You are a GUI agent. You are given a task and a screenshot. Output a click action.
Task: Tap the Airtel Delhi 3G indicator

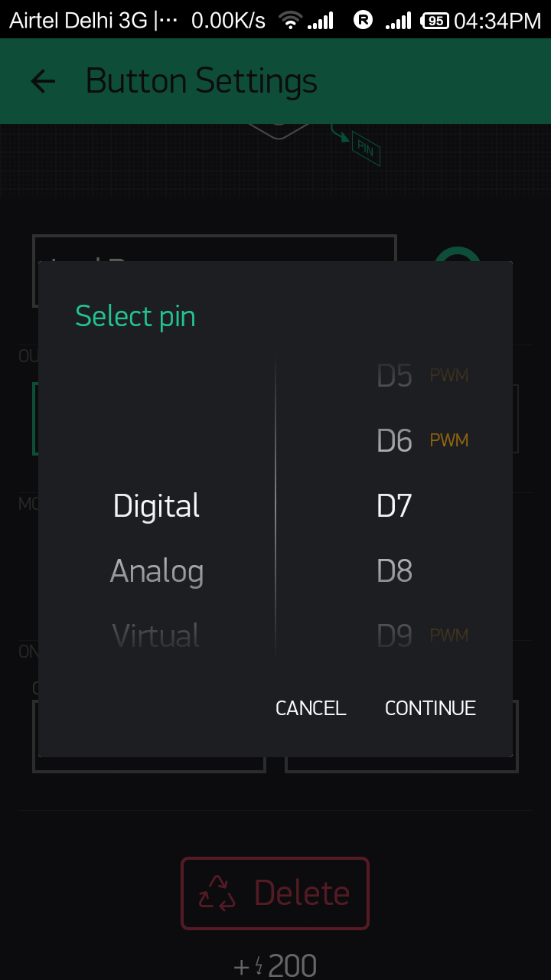click(77, 19)
